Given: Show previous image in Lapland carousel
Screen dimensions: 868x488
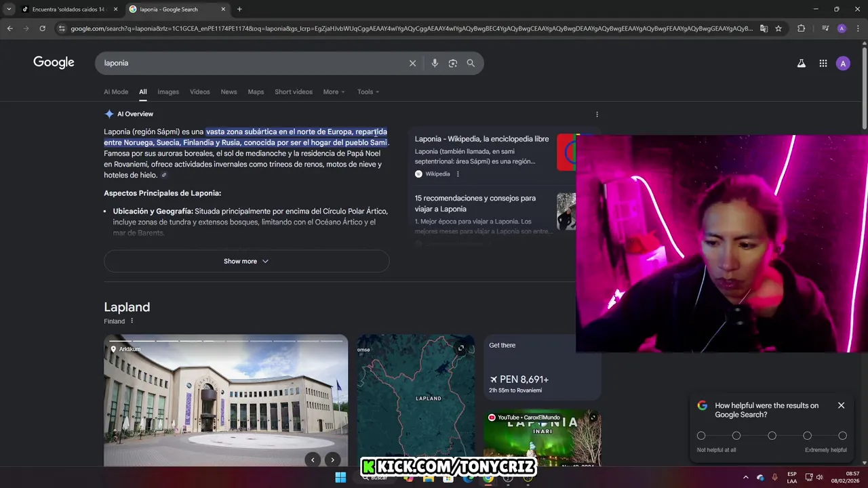Looking at the screenshot, I should pyautogui.click(x=313, y=460).
